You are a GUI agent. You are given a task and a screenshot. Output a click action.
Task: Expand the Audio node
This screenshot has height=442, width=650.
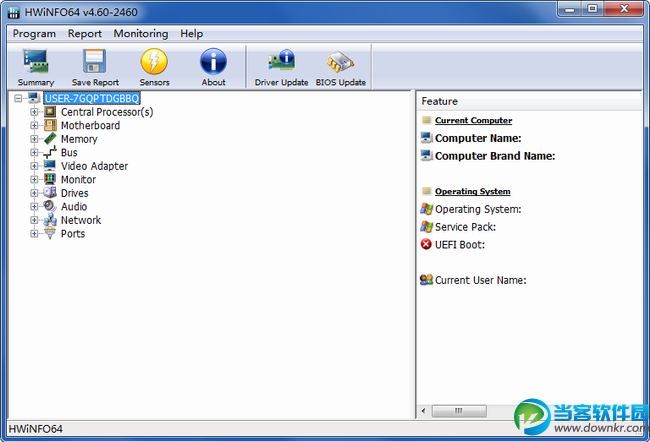(34, 206)
